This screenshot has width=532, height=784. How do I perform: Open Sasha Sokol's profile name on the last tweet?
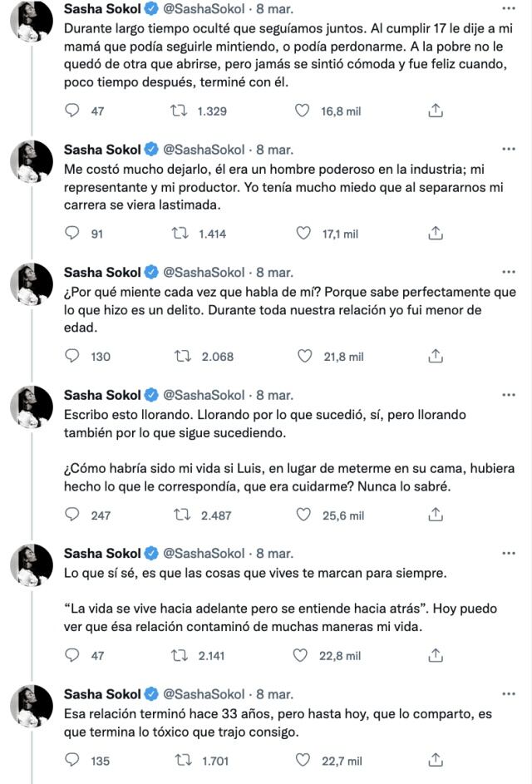(x=103, y=694)
